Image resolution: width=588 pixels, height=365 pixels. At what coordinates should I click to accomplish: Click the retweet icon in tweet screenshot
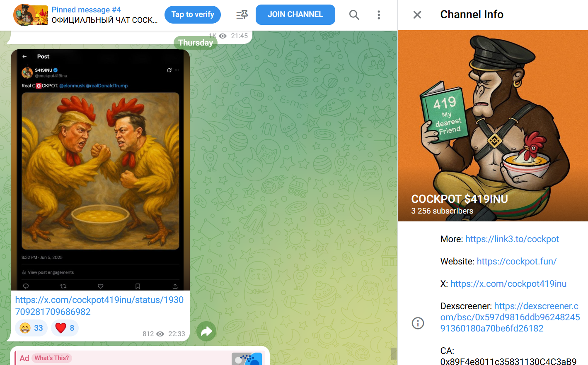(63, 286)
